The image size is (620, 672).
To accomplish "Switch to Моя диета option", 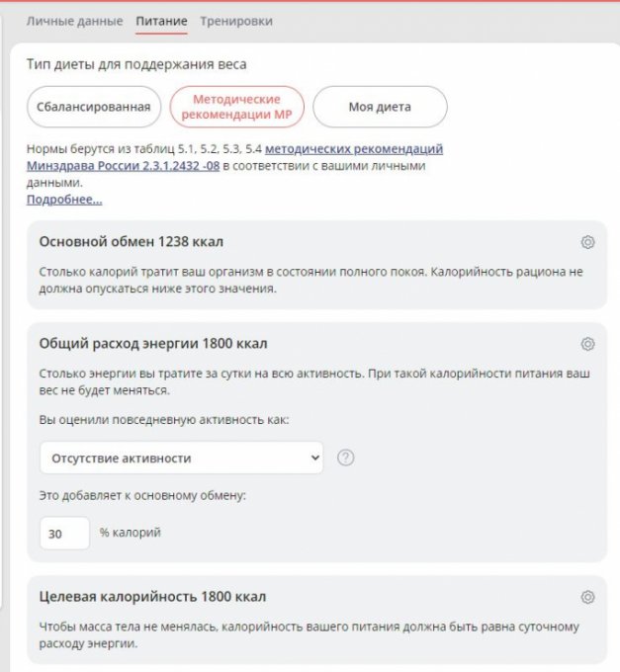I will [380, 107].
